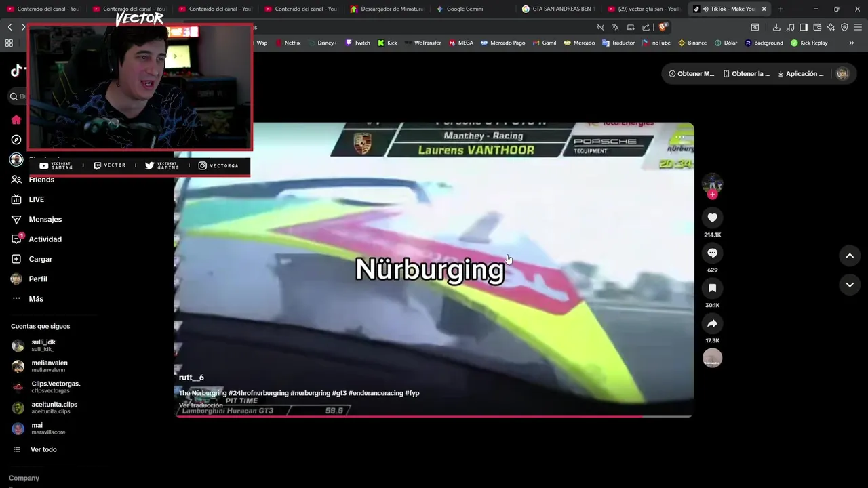Click the #nurburgring hashtag in caption

tap(310, 393)
